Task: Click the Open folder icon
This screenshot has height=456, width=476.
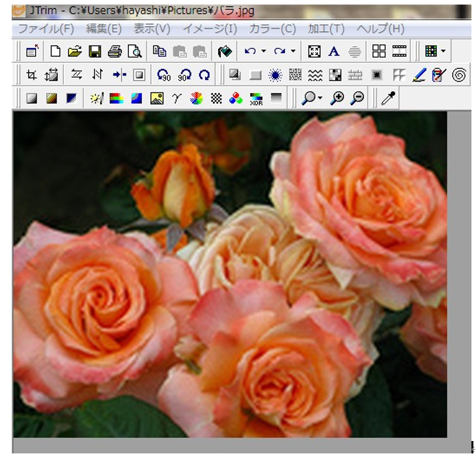Action: coord(75,51)
